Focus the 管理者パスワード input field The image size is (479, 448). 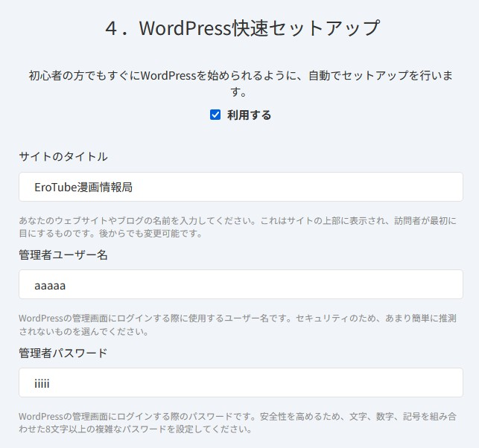point(240,383)
